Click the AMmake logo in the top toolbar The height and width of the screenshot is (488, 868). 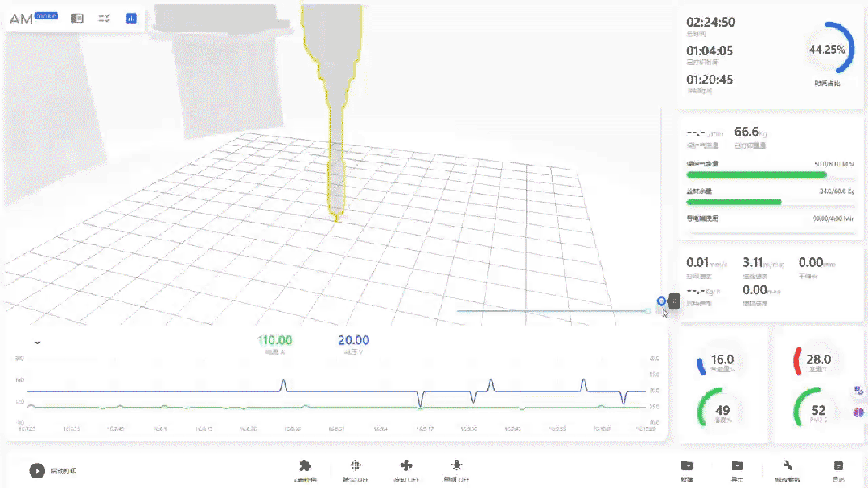coord(23,17)
